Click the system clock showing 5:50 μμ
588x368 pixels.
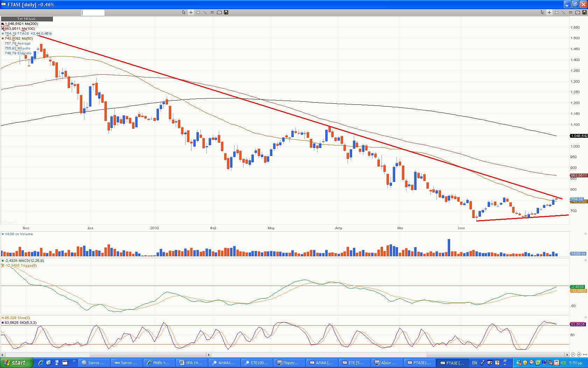576,363
